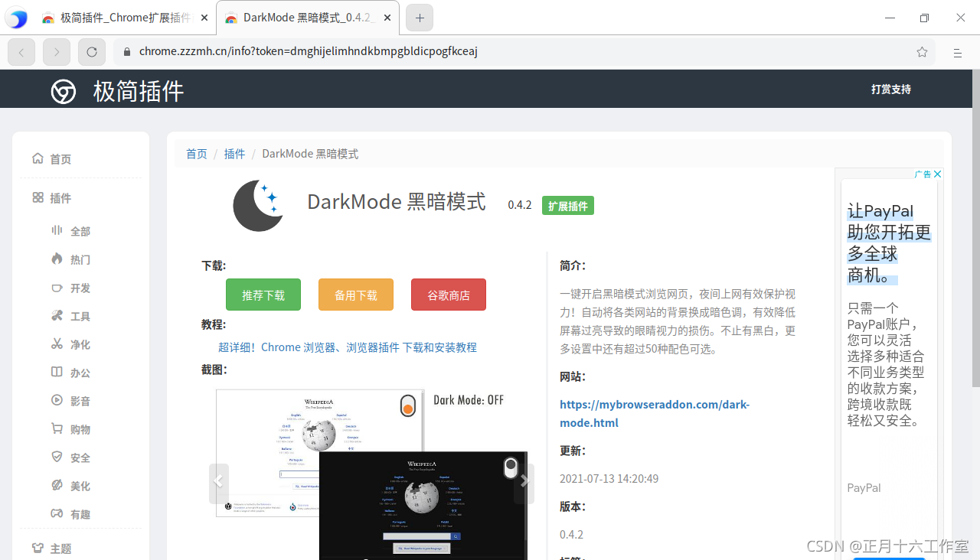
Task: Click the red 谷歌商店 button
Action: tap(449, 295)
